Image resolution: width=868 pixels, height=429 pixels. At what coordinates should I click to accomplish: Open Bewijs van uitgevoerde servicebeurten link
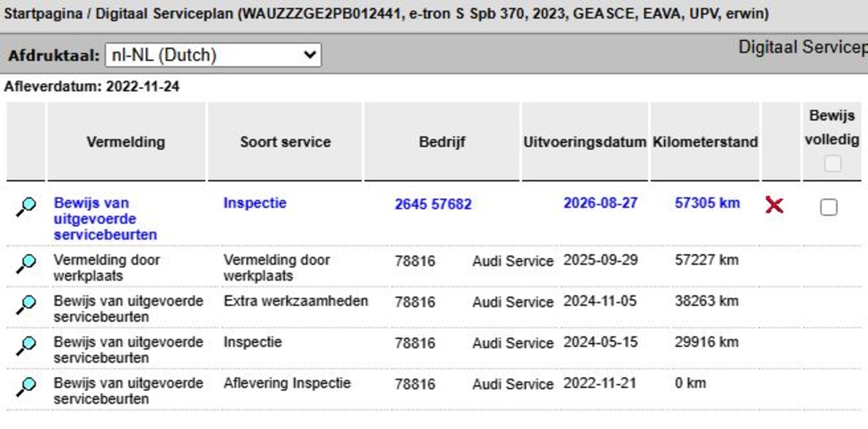click(106, 219)
